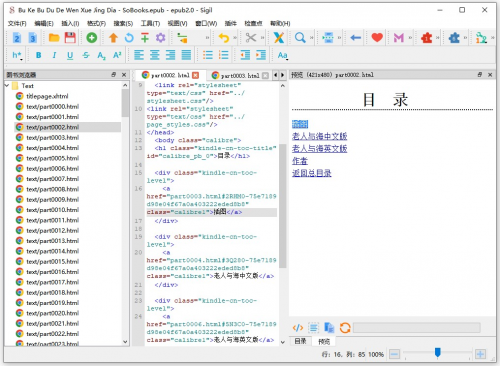500x366 pixels.
Task: Insert a numbered list
Action: [223, 55]
